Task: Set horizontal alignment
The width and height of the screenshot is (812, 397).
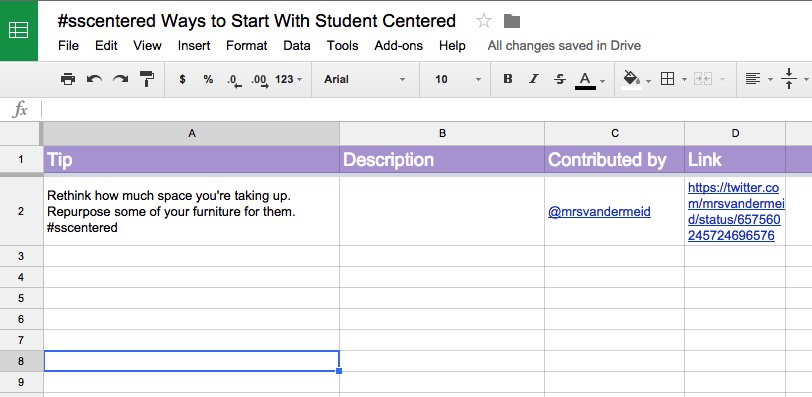Action: 752,79
